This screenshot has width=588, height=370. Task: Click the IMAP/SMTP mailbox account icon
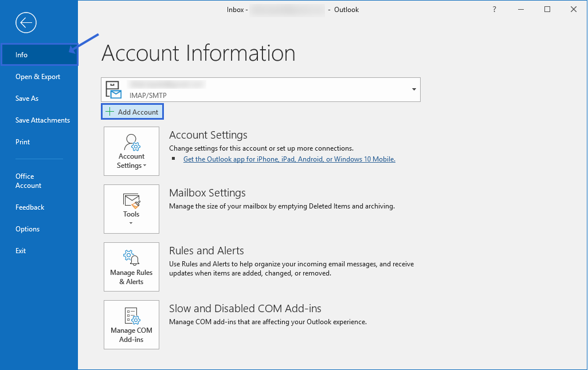tap(113, 90)
